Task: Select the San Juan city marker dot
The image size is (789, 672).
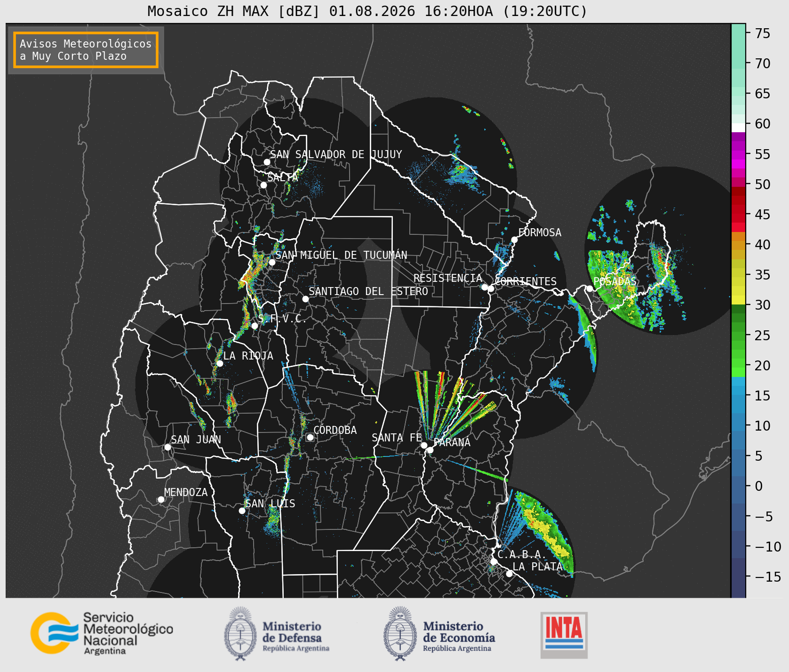Action: coord(167,447)
